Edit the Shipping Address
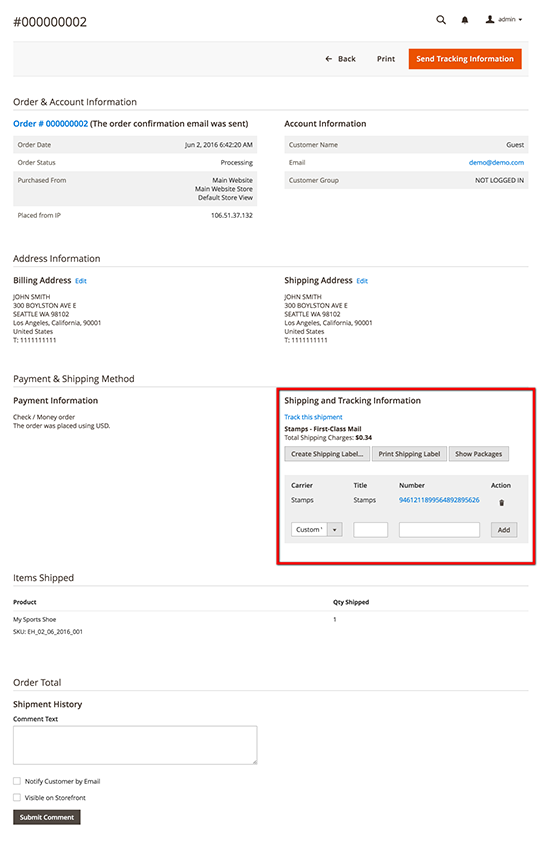Viewport: 539px width, 842px height. tap(362, 281)
